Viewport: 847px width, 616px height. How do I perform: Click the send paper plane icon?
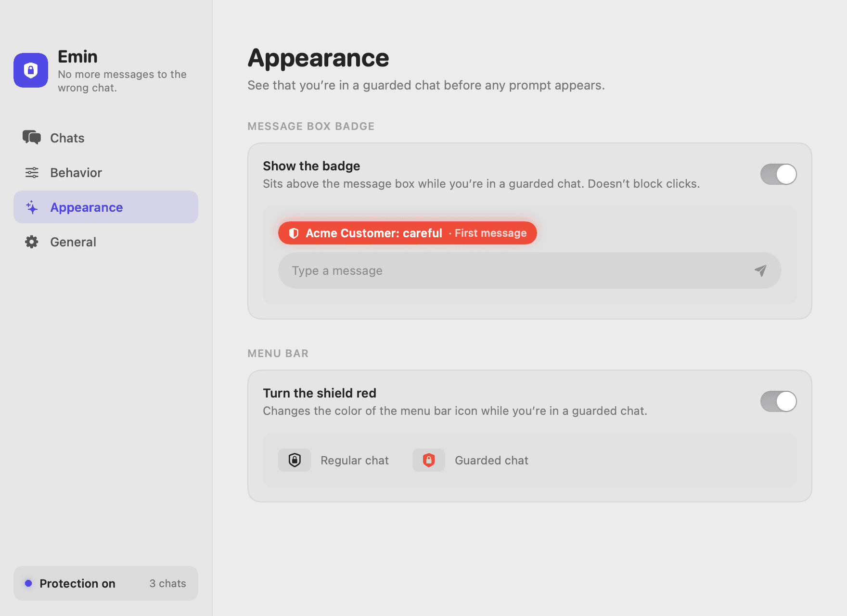click(x=760, y=270)
